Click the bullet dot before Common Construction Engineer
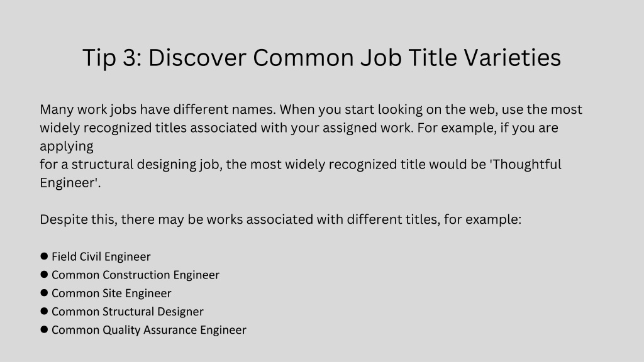The width and height of the screenshot is (644, 362). coord(45,274)
